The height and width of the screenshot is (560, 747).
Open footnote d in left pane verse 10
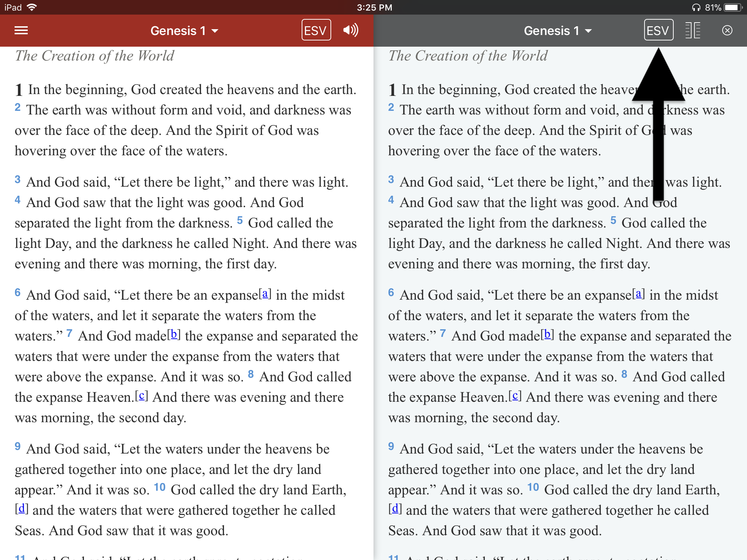coord(22,509)
